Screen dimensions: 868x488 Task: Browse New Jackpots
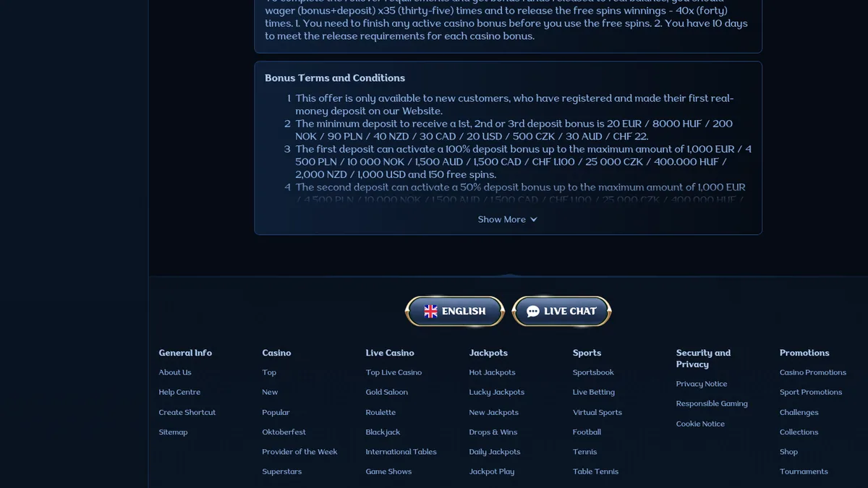coord(494,412)
